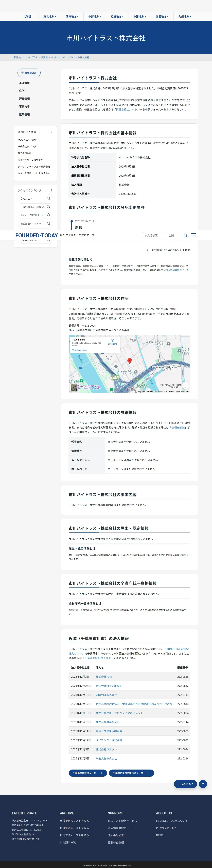Open 株式会社デプログ in featured list
Image resolution: width=212 pixels, height=868 pixels.
pos(27,147)
